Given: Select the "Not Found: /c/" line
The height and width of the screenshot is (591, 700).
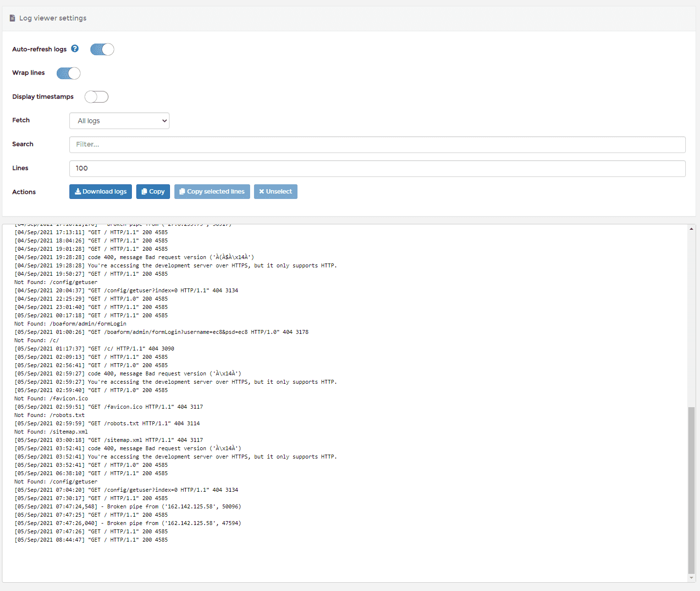Looking at the screenshot, I should [x=37, y=340].
